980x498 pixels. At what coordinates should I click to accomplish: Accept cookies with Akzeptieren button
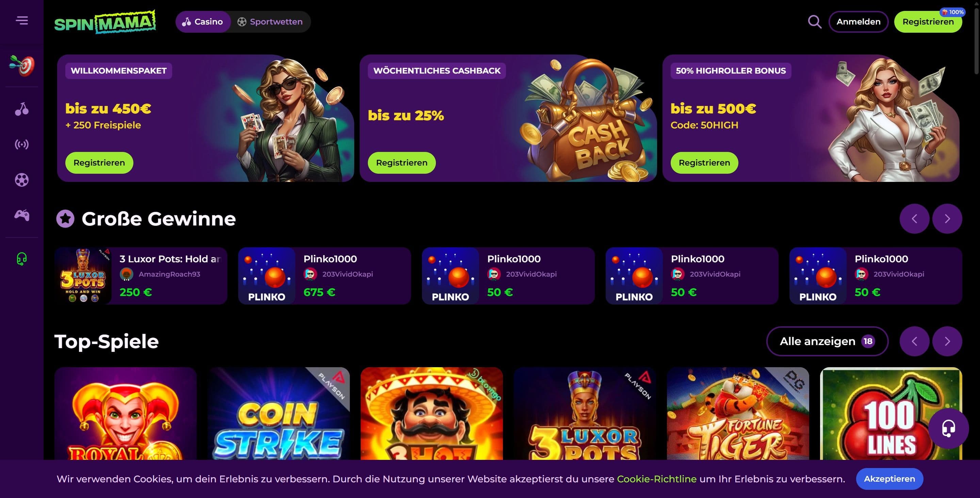point(889,479)
